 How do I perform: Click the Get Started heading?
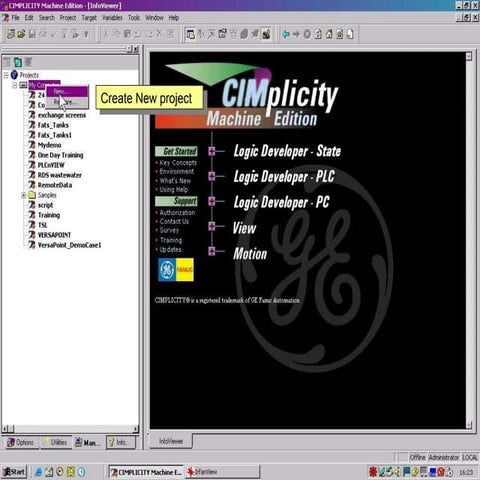176,151
